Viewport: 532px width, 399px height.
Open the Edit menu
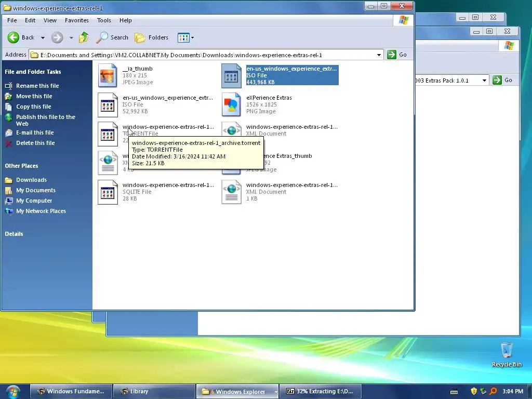pos(30,20)
